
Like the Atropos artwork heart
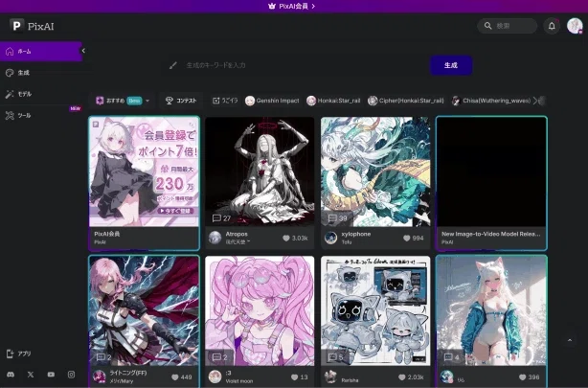(286, 238)
